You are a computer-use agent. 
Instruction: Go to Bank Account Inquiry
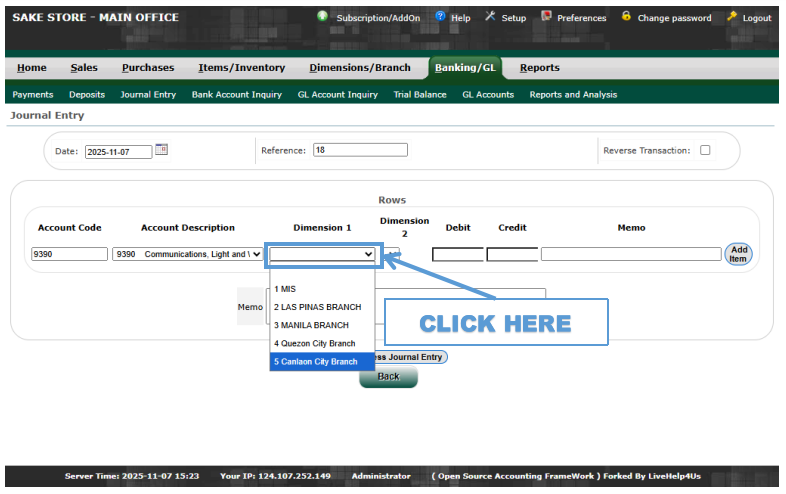point(236,95)
